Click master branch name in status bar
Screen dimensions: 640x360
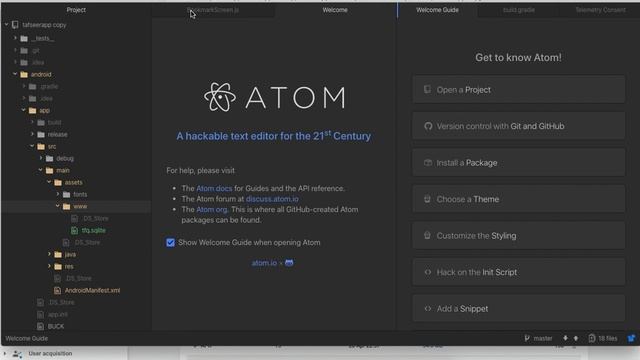(542, 338)
